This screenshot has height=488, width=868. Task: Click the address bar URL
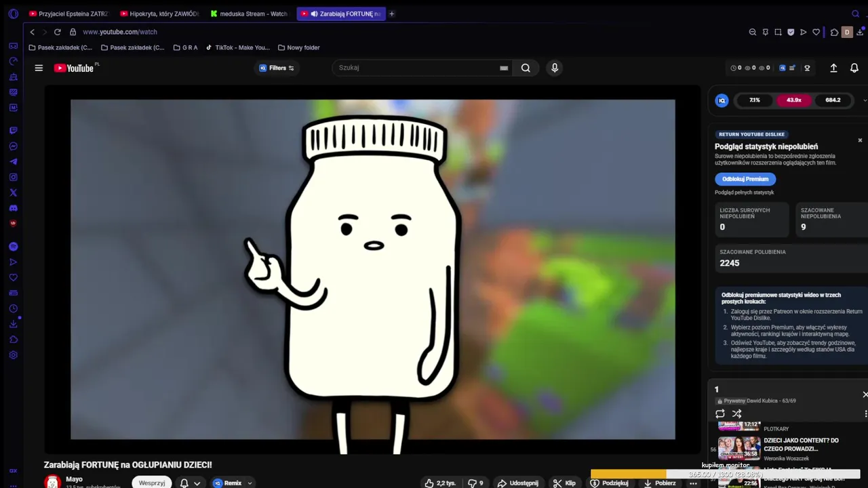pos(120,32)
